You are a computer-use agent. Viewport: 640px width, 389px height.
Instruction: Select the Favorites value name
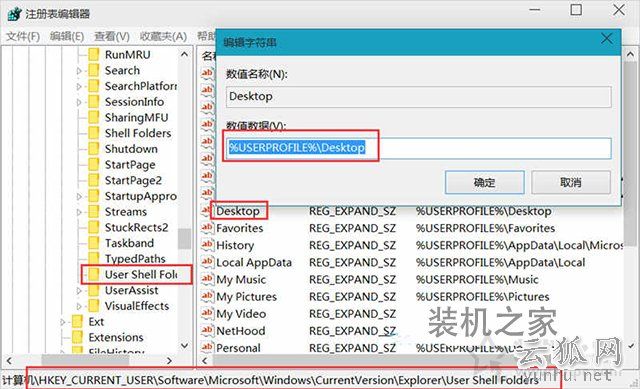240,228
